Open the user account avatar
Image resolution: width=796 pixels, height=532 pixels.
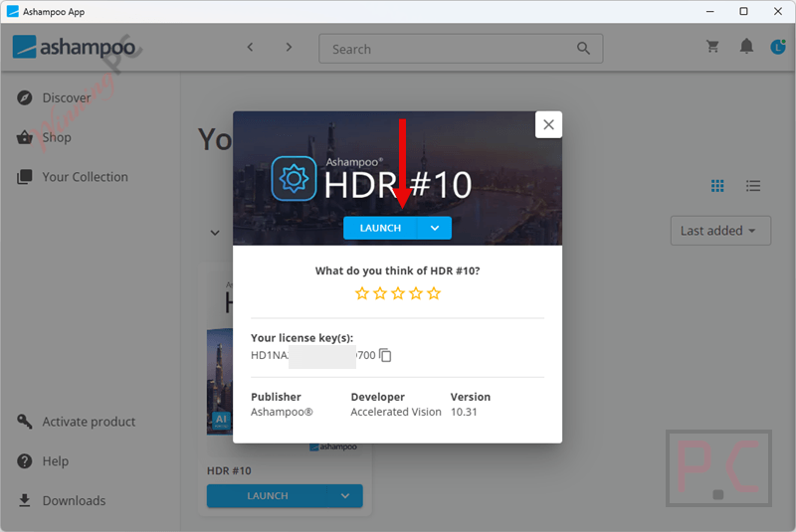[778, 47]
